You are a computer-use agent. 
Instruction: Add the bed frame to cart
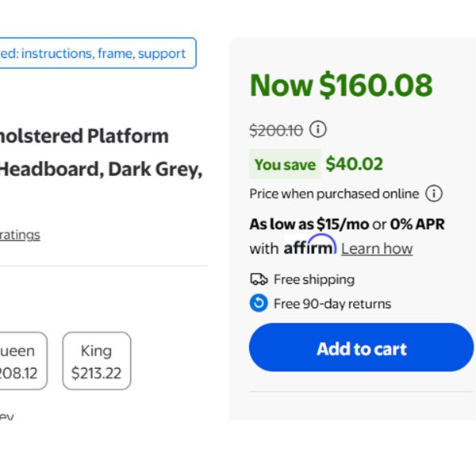[x=361, y=347]
